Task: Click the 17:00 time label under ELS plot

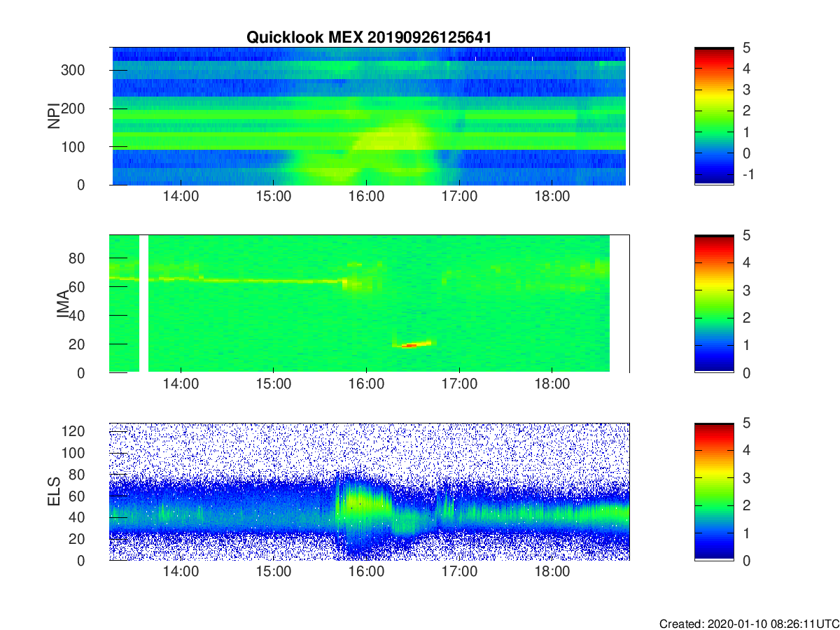Action: pos(459,572)
